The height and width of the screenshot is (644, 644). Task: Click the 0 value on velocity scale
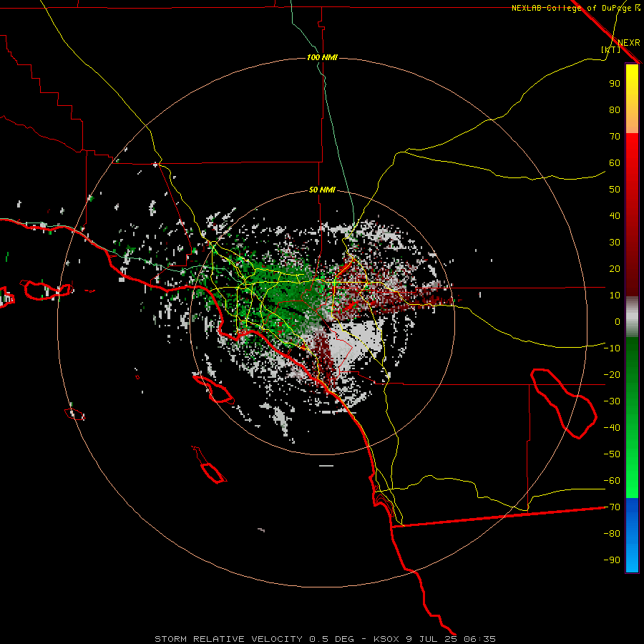[618, 322]
